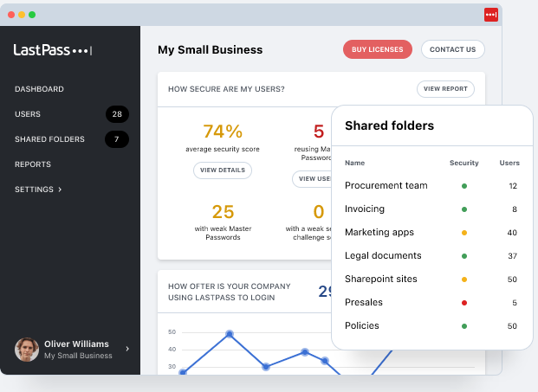Click the 74% average security score
This screenshot has height=392, width=538.
point(223,132)
